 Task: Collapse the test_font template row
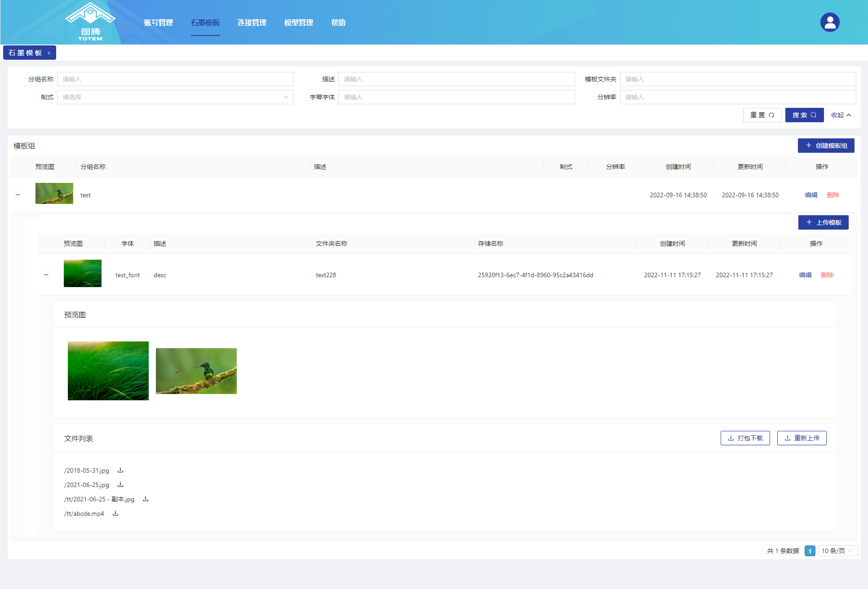point(46,275)
